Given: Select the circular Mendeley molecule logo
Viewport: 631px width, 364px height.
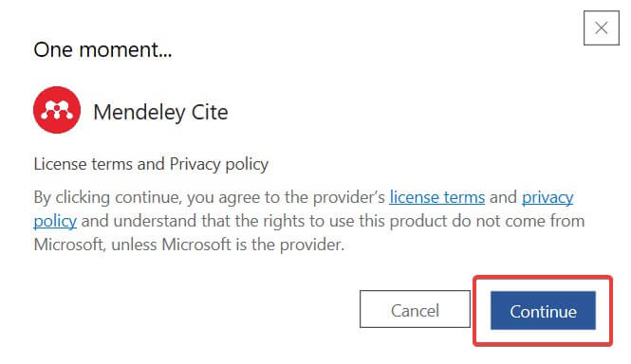Looking at the screenshot, I should click(x=57, y=110).
